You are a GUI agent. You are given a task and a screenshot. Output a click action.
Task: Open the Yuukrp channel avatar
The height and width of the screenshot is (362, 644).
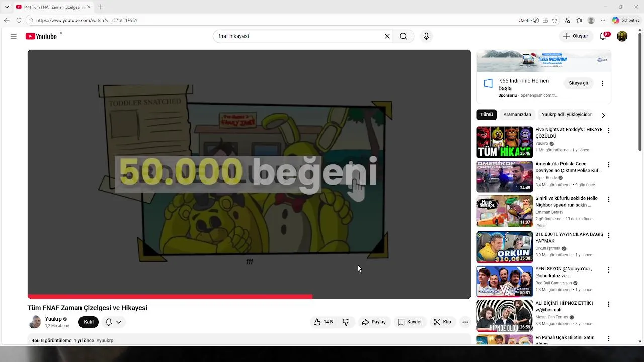click(35, 322)
